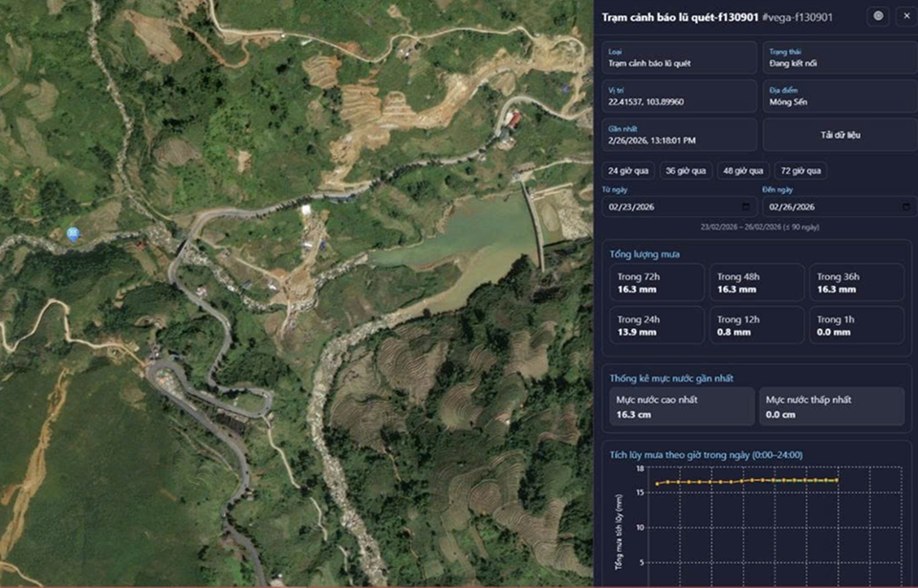Open calendar picker for Đến ngày
Image resolution: width=918 pixels, height=588 pixels.
[x=903, y=207]
